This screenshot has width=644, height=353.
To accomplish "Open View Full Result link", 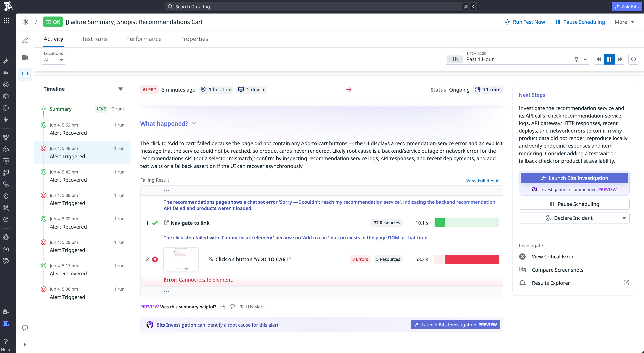I will coord(483,181).
